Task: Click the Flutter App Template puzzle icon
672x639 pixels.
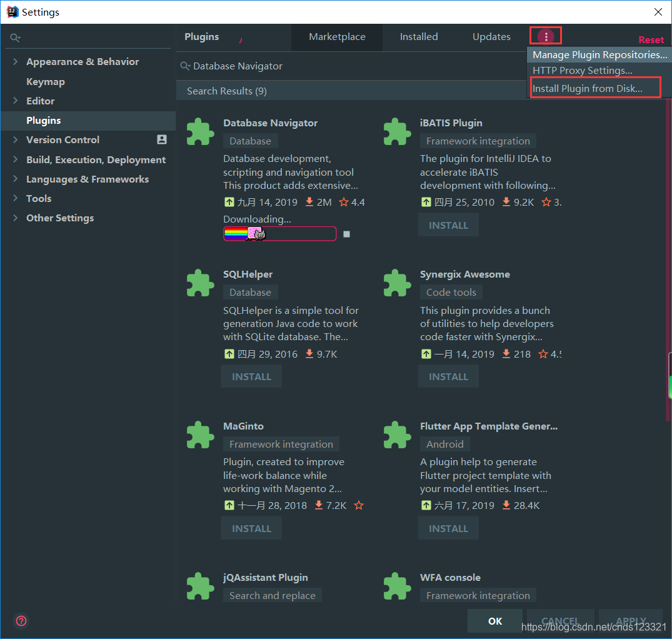Action: (x=398, y=435)
